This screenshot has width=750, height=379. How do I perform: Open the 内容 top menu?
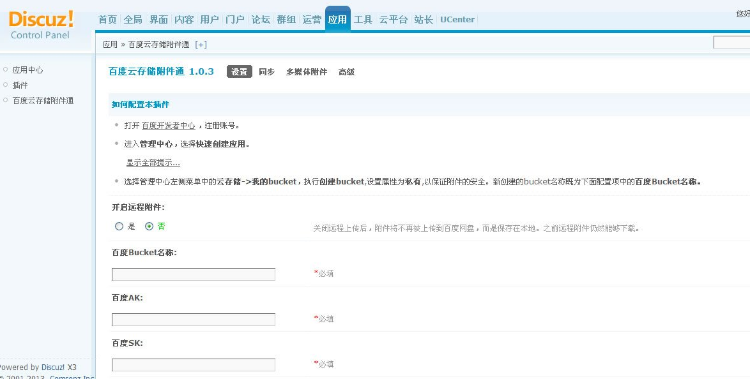(184, 20)
